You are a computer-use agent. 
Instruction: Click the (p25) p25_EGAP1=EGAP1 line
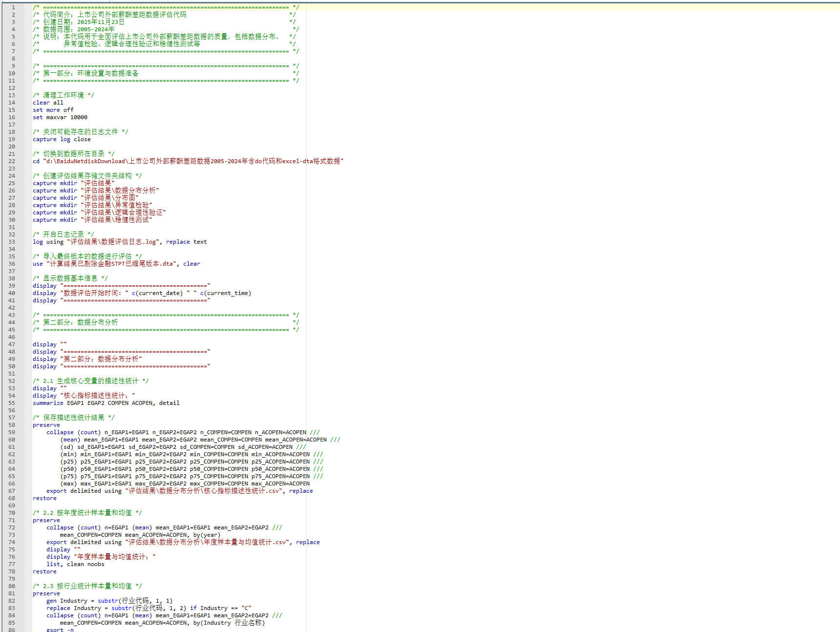coord(191,462)
